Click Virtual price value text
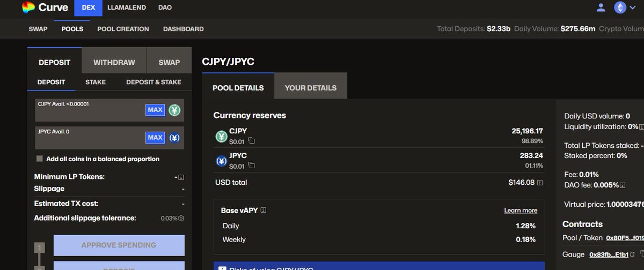Screen dimensions: 644x270 click(x=625, y=205)
